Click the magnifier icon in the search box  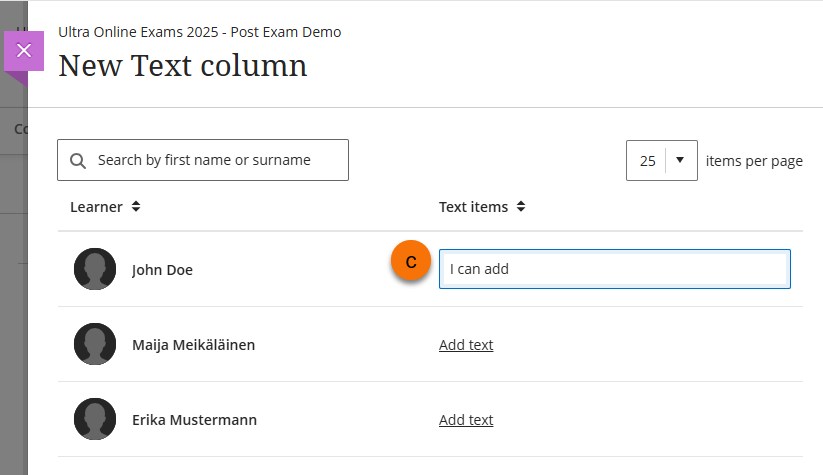(78, 161)
